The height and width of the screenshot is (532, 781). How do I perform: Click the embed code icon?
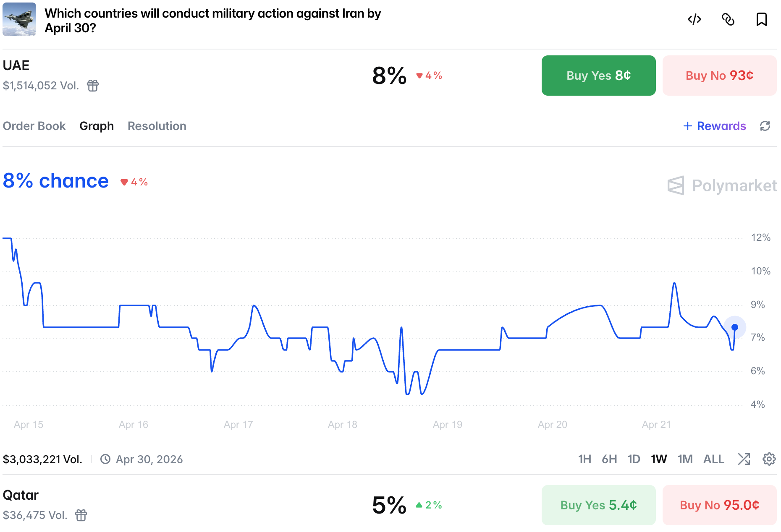pyautogui.click(x=694, y=20)
